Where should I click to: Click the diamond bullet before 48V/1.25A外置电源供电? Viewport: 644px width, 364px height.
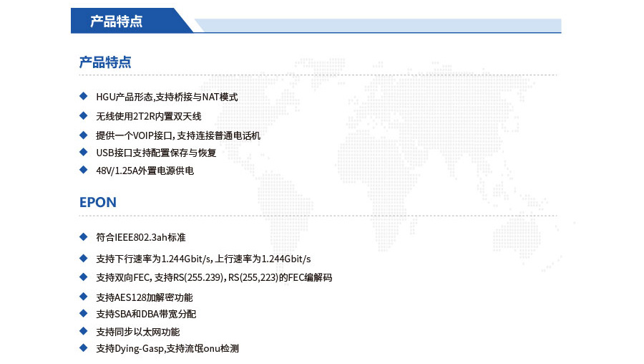83,170
